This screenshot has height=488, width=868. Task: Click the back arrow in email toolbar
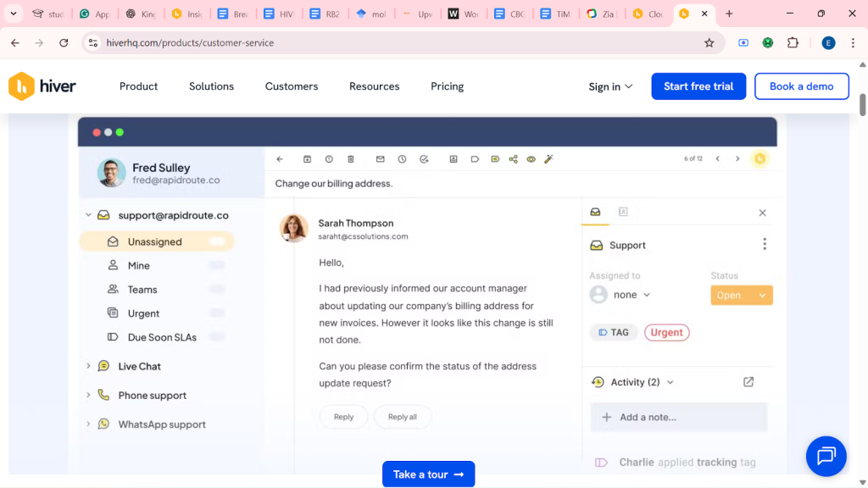pos(280,159)
